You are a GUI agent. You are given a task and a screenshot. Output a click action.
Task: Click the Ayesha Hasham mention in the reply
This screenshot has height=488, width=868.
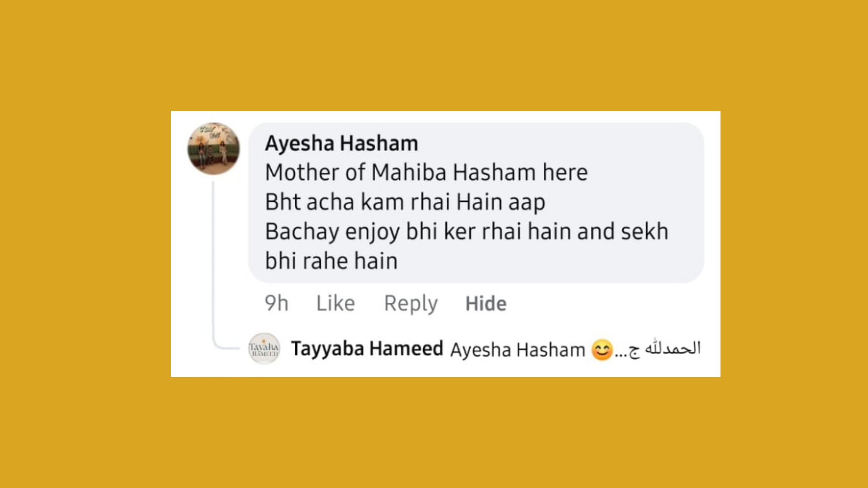click(x=518, y=350)
